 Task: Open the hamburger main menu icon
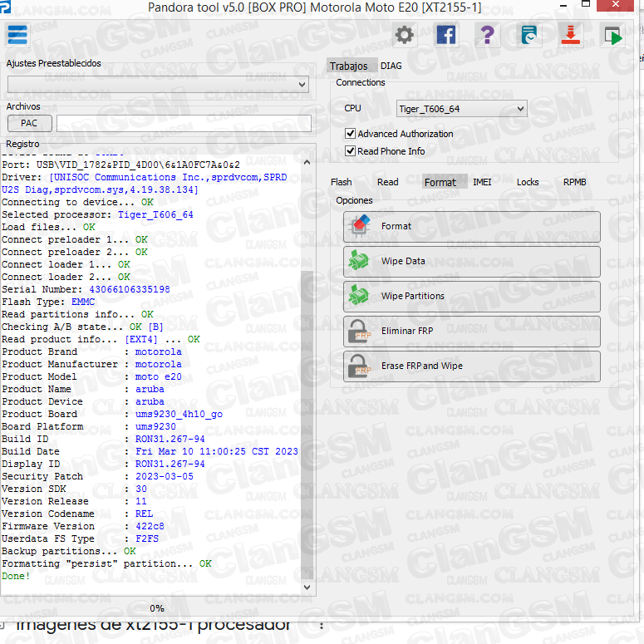pos(17,34)
